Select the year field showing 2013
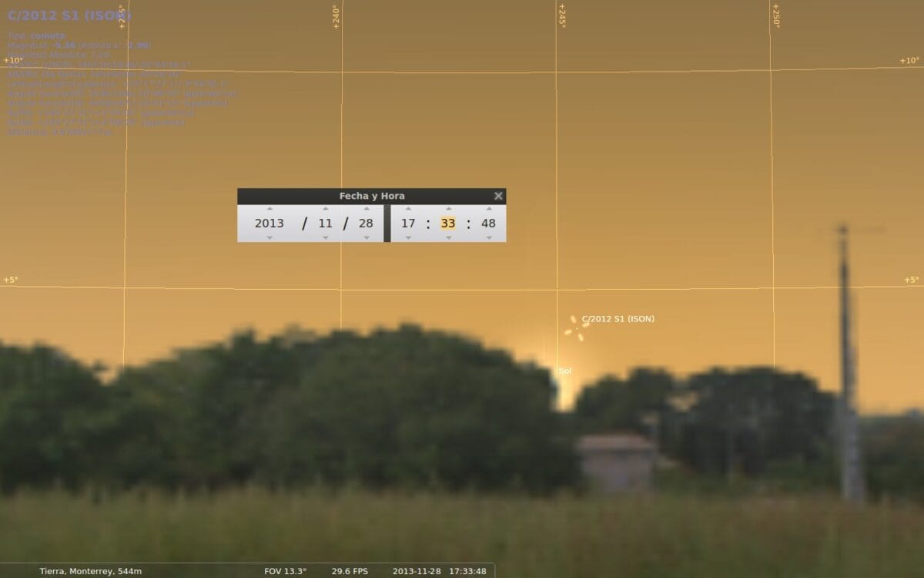 pos(269,223)
